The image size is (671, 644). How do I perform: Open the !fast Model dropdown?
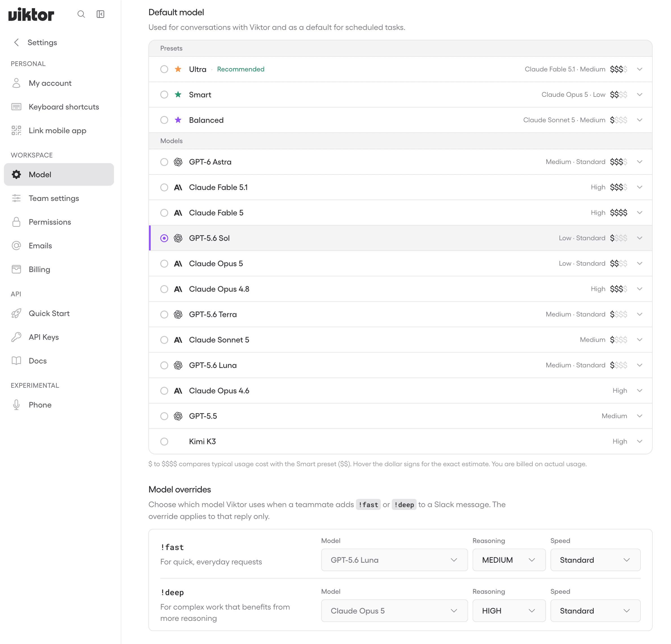click(x=394, y=560)
